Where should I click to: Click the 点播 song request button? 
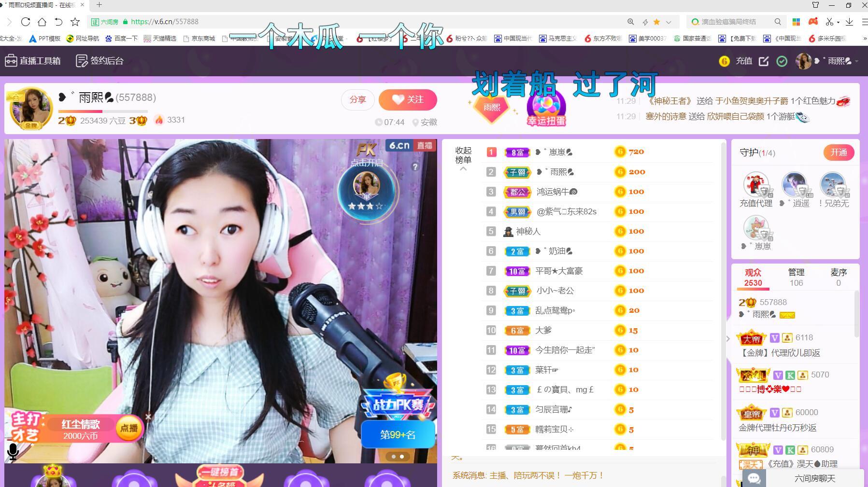tap(128, 428)
